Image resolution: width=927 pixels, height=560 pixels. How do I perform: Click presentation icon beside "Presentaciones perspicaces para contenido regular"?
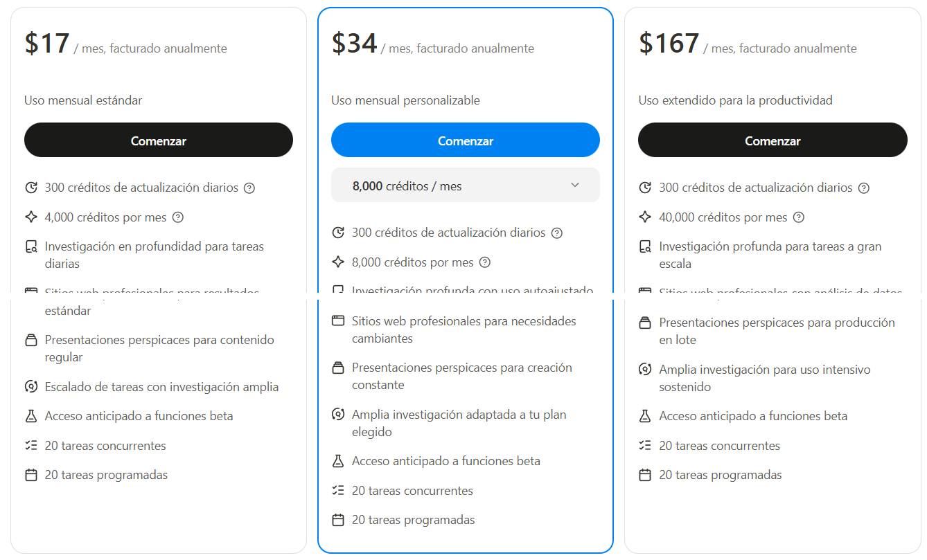coord(30,340)
